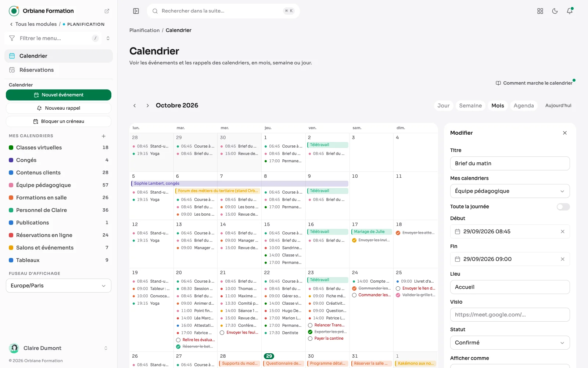Viewport: 588px width, 368px height.
Task: Click the Nouvel événement button
Action: (58, 95)
